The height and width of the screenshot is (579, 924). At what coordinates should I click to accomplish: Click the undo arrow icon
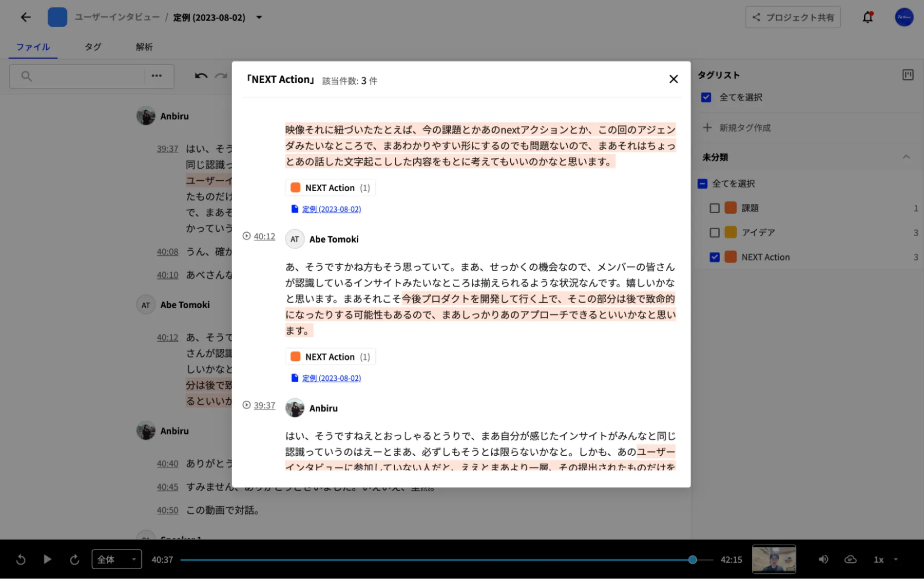(x=201, y=76)
